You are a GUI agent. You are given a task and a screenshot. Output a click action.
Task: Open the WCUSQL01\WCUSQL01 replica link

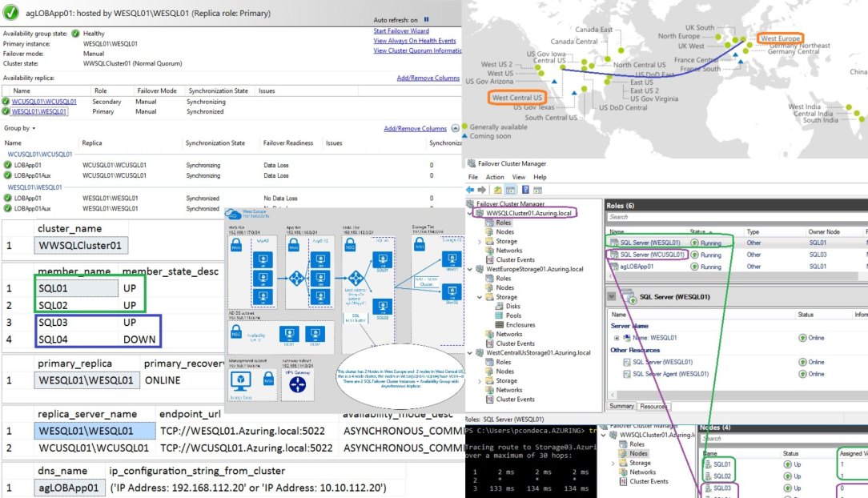point(44,102)
